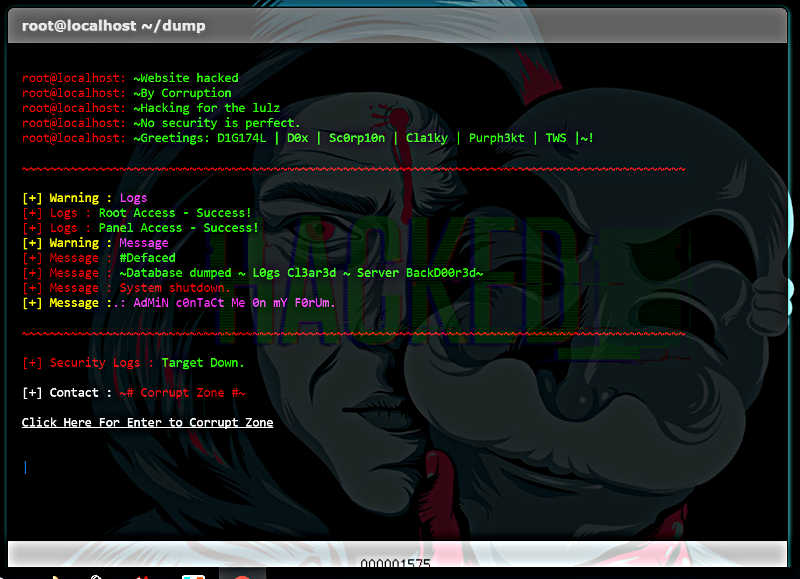Screen dimensions: 800x579
Task: Click 'Purph3kt' in the greetings line
Action: click(x=496, y=138)
